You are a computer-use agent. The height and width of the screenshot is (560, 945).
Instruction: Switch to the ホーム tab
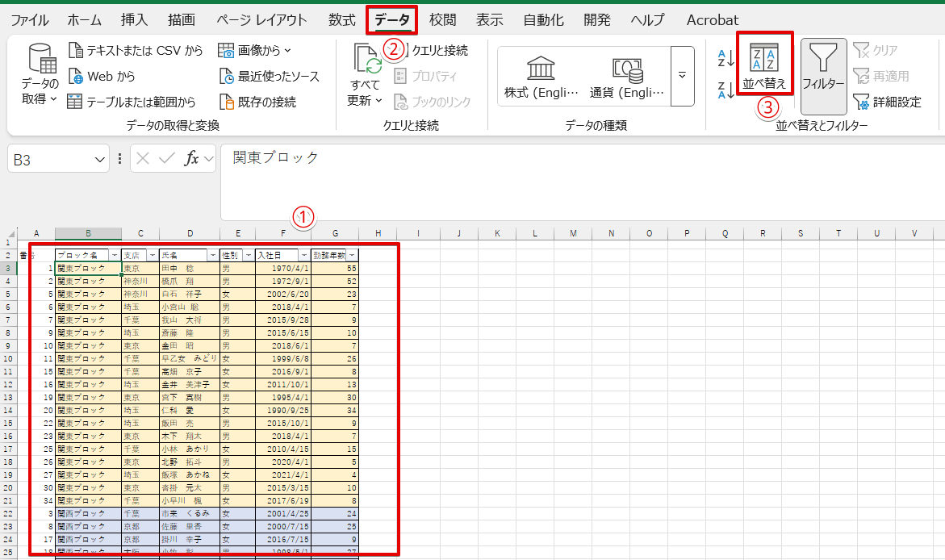click(x=85, y=20)
